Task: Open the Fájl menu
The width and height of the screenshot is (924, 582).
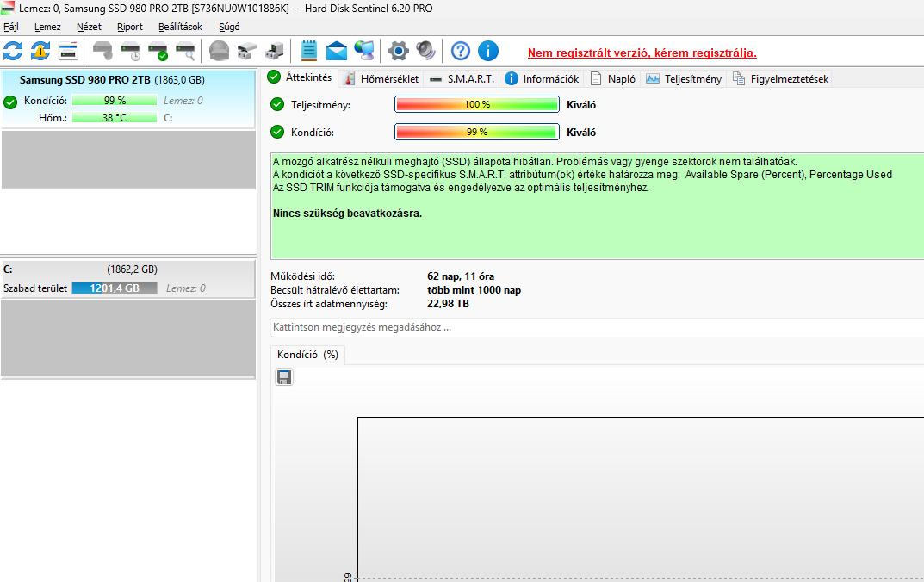Action: 11,27
